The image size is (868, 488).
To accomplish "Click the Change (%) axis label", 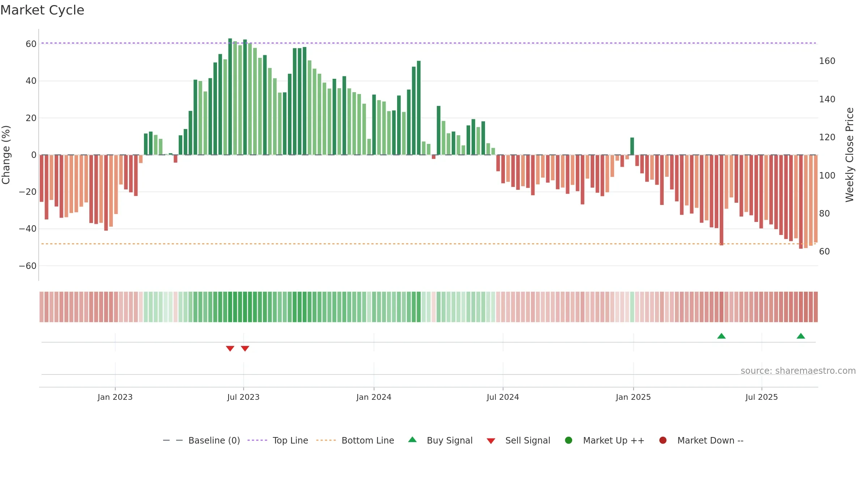I will [x=6, y=155].
